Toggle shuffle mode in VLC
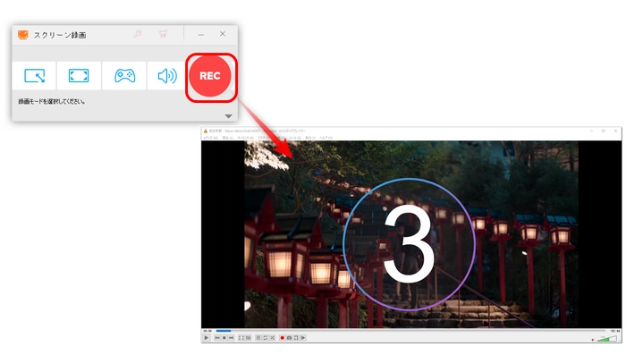626x364 pixels. (272, 338)
